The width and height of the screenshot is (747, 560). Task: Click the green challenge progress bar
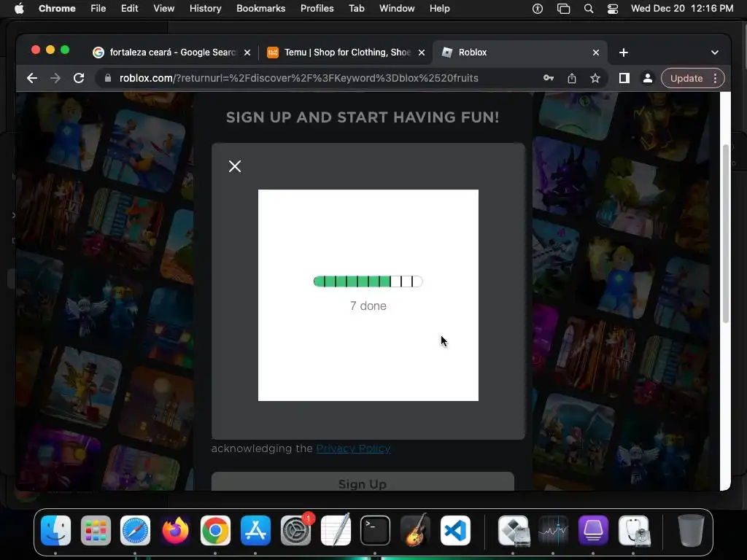[x=368, y=281]
